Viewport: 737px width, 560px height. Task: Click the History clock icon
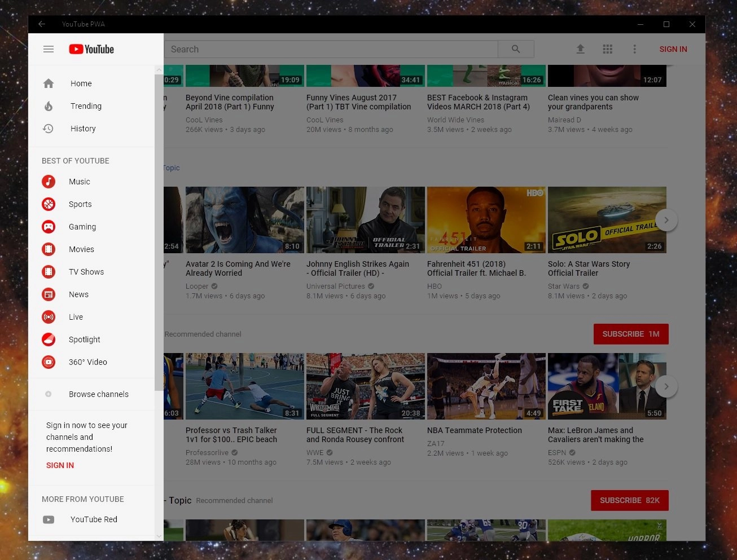[x=49, y=129]
